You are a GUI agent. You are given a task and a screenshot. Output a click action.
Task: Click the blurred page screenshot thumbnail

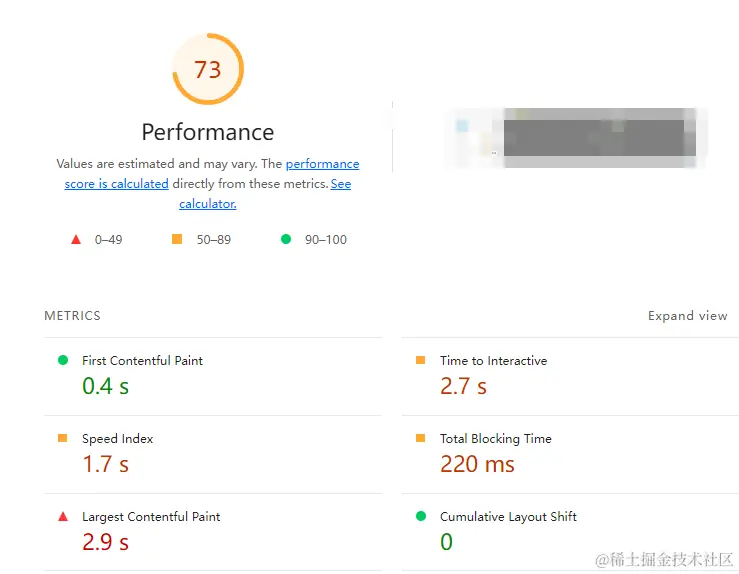click(x=575, y=138)
